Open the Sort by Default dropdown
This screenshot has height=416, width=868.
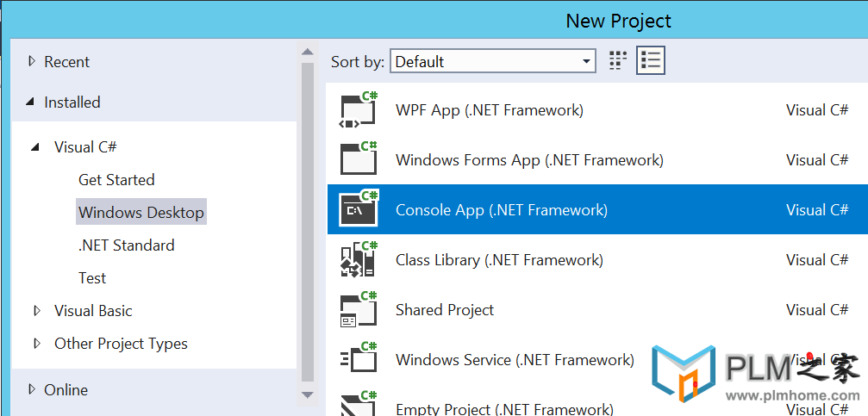[493, 61]
